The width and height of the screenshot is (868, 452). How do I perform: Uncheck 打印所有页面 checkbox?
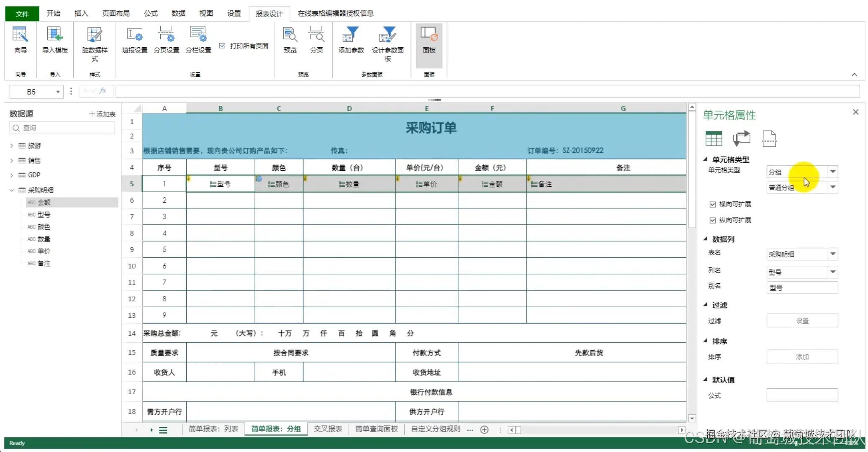point(222,46)
